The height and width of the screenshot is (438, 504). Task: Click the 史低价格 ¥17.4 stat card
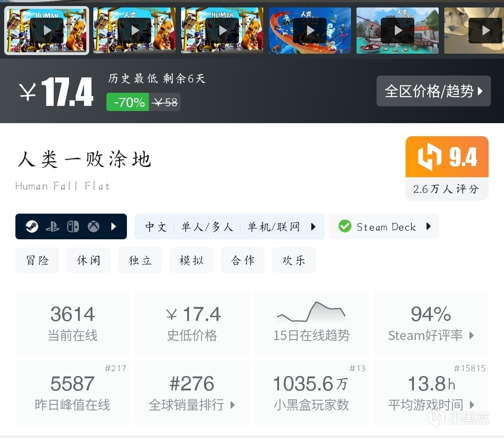pos(192,323)
